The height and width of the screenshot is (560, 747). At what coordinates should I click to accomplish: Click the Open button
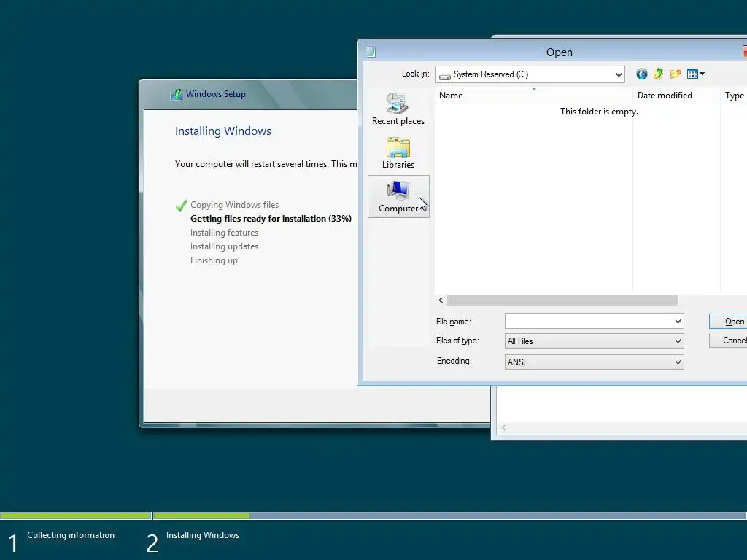(x=728, y=322)
